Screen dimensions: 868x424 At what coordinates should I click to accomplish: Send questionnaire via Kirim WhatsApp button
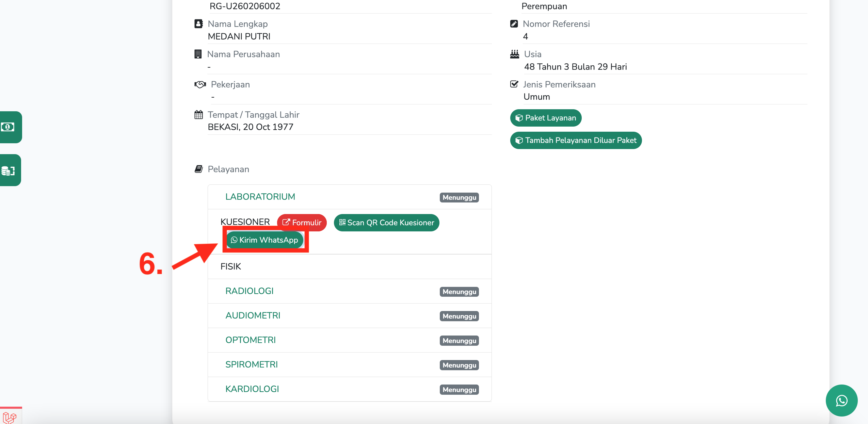(x=264, y=240)
